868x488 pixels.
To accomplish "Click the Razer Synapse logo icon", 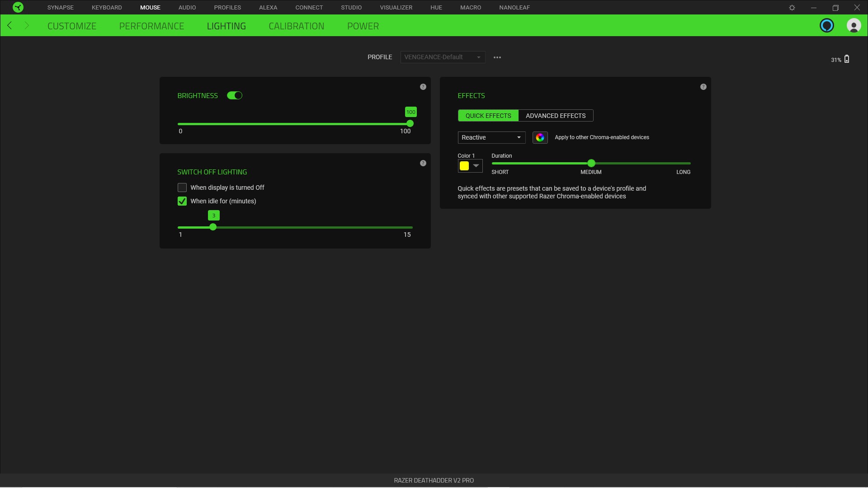I will point(17,7).
